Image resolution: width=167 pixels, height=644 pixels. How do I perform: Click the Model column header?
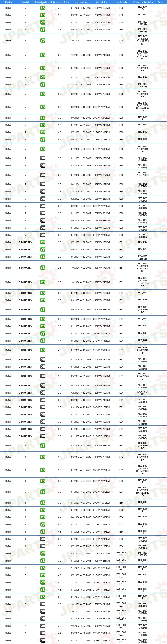tap(25, 2)
